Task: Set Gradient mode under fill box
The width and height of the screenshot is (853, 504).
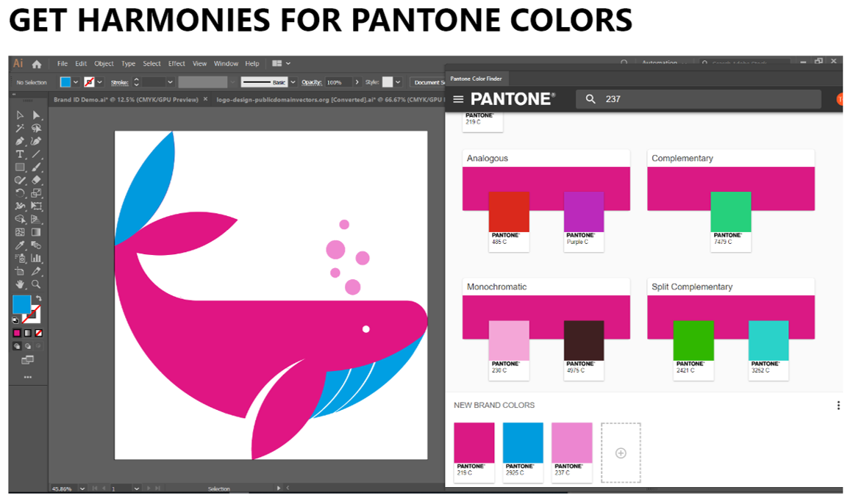Action: [28, 333]
